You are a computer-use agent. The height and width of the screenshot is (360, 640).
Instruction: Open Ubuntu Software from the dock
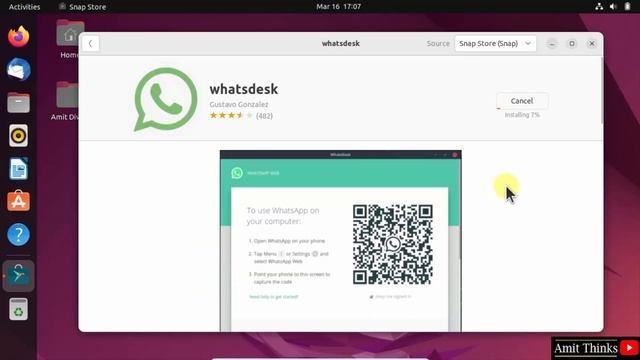tap(18, 201)
